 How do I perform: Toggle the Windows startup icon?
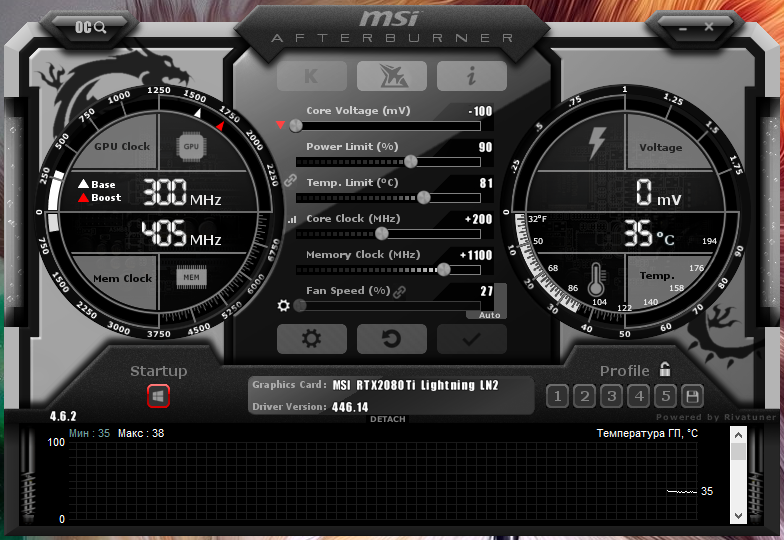tap(158, 396)
